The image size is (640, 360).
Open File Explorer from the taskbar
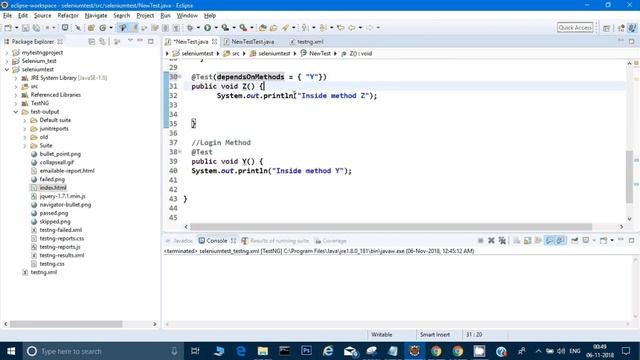pyautogui.click(x=263, y=351)
